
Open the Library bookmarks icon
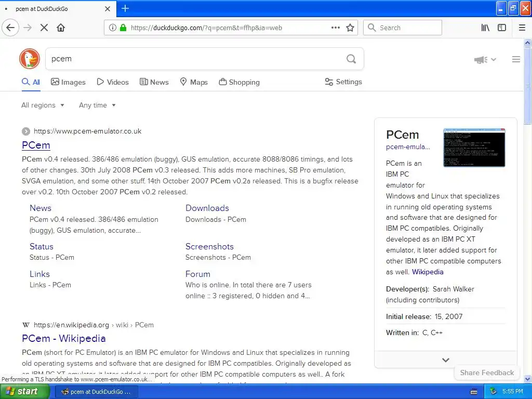tap(485, 28)
